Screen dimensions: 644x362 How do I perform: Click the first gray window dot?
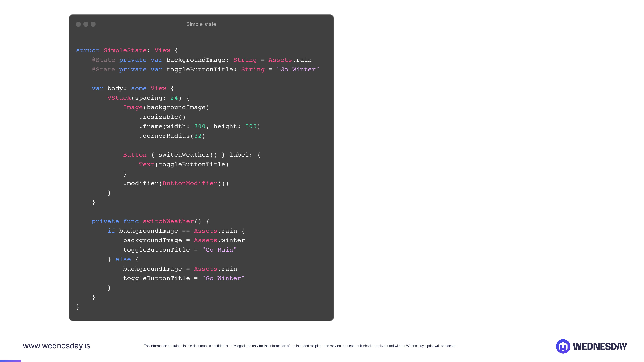[78, 24]
